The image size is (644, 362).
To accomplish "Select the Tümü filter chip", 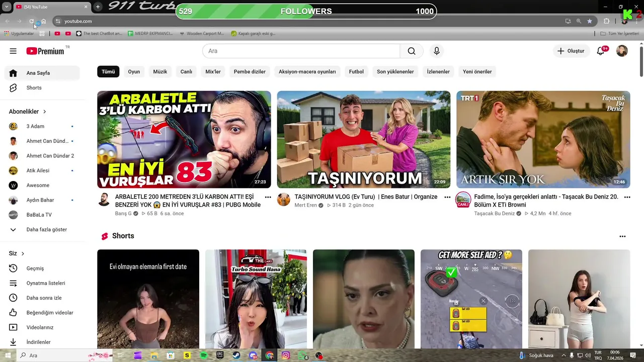I will [x=108, y=71].
